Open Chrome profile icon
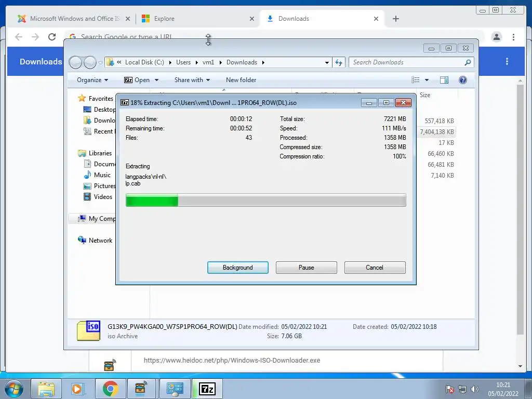 (x=496, y=37)
